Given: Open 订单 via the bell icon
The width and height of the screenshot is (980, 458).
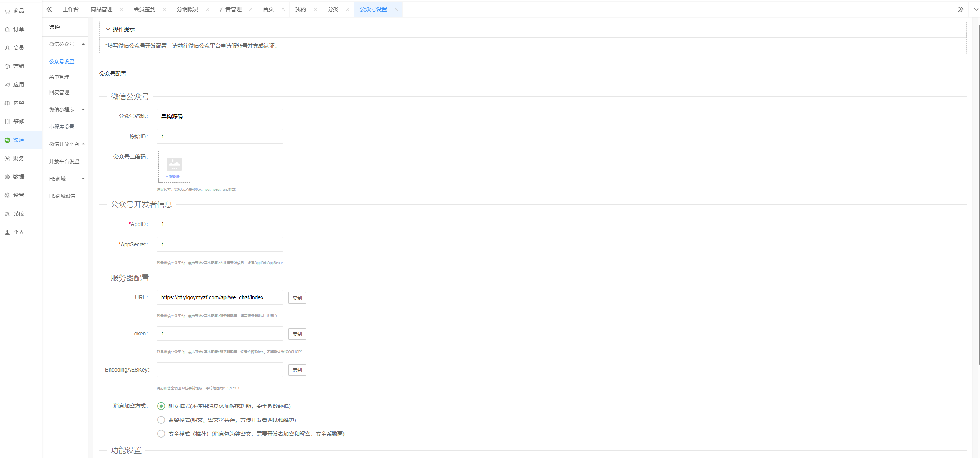Looking at the screenshot, I should 7,30.
